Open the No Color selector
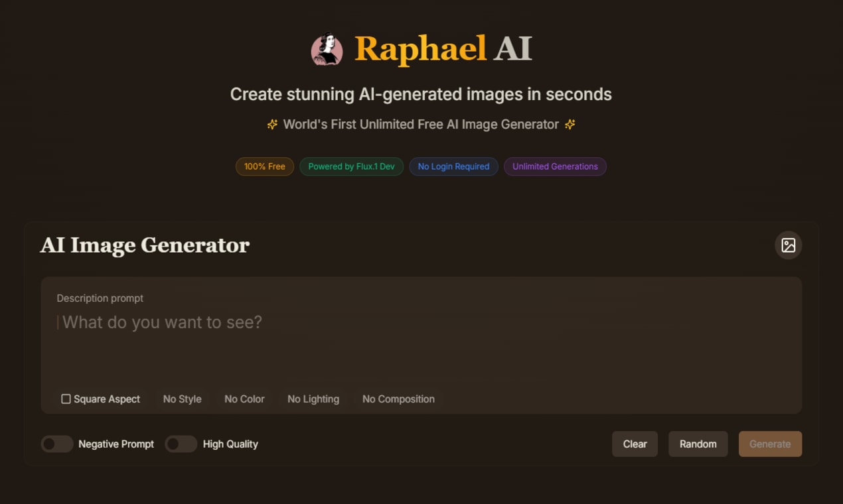The image size is (843, 504). (244, 399)
